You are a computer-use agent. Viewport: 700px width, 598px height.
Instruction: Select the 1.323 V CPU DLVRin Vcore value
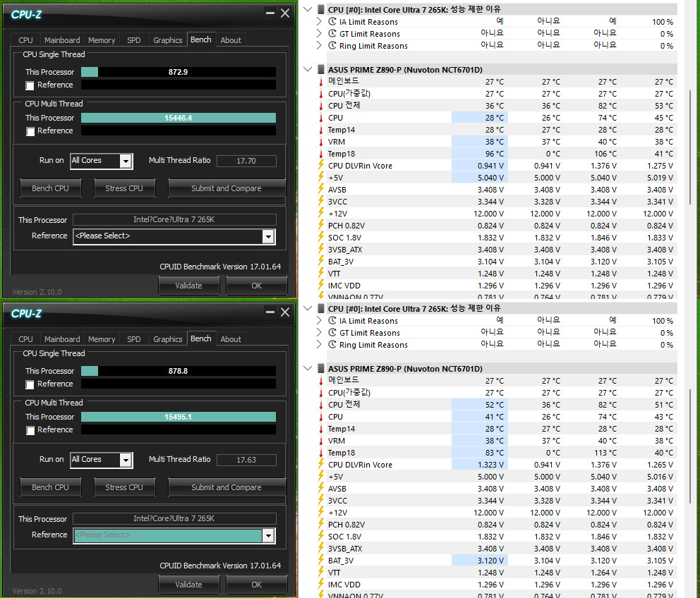pyautogui.click(x=480, y=465)
